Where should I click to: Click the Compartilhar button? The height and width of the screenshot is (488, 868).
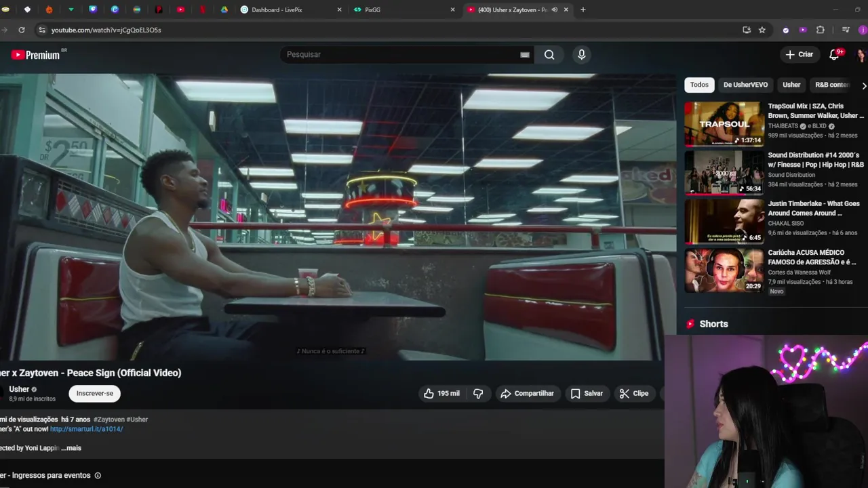(x=527, y=394)
